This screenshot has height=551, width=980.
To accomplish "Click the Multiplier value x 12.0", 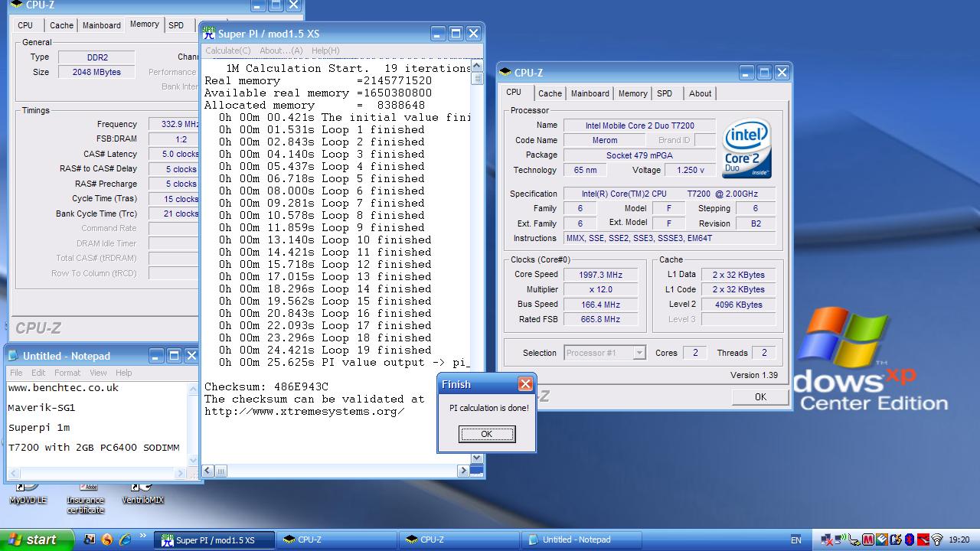I will click(x=601, y=289).
